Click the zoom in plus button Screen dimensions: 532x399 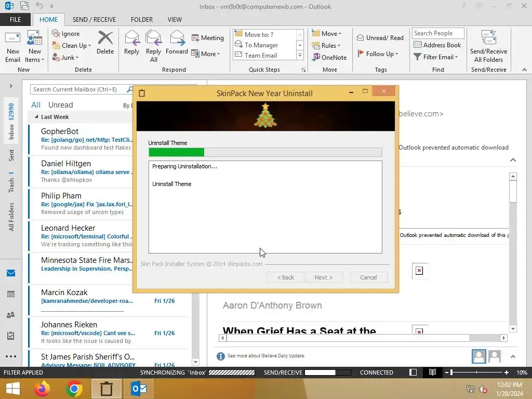click(506, 372)
